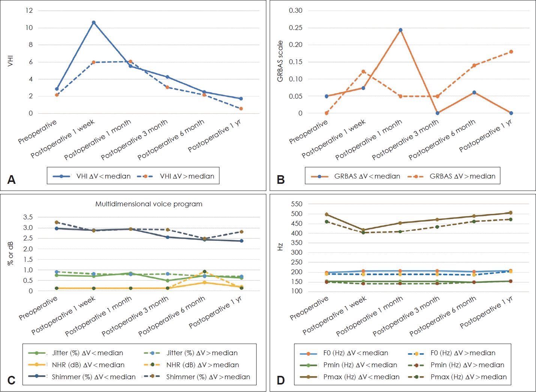Click the solid VHI peak point at Postoperative 1 week

point(94,23)
